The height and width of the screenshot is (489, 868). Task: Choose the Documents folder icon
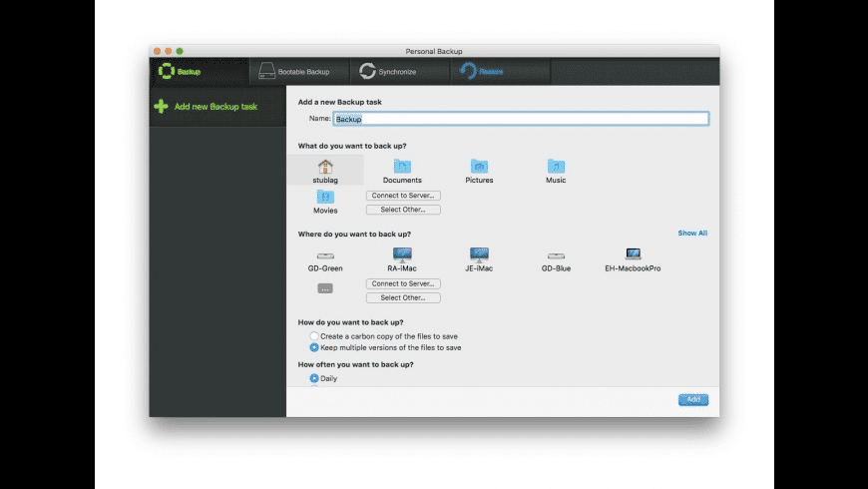tap(402, 167)
